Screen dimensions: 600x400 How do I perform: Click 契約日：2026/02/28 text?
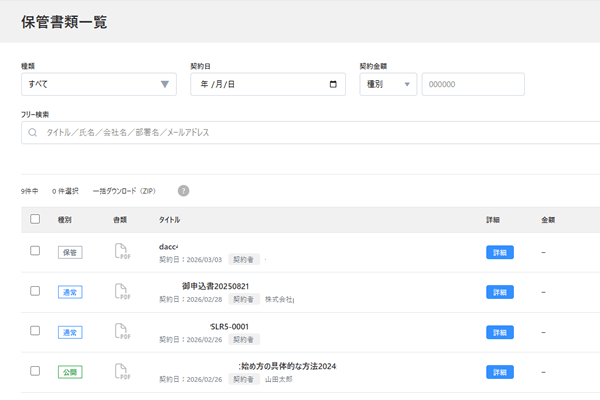click(x=191, y=299)
